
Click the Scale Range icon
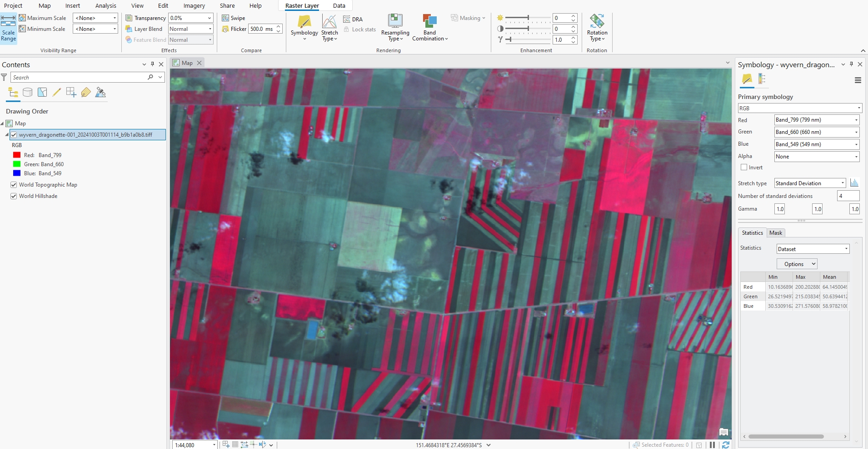pyautogui.click(x=8, y=28)
